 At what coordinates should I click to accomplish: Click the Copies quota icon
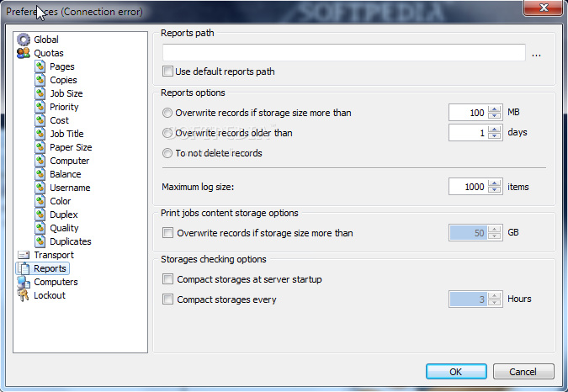40,80
